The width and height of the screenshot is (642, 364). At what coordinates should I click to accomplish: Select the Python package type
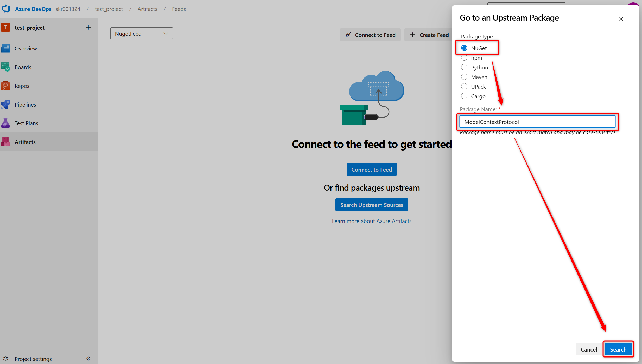click(x=464, y=67)
